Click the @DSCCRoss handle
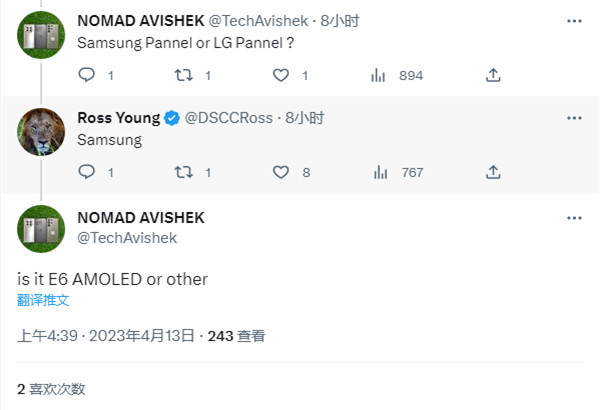Screen dimensions: 600x410 (229, 118)
